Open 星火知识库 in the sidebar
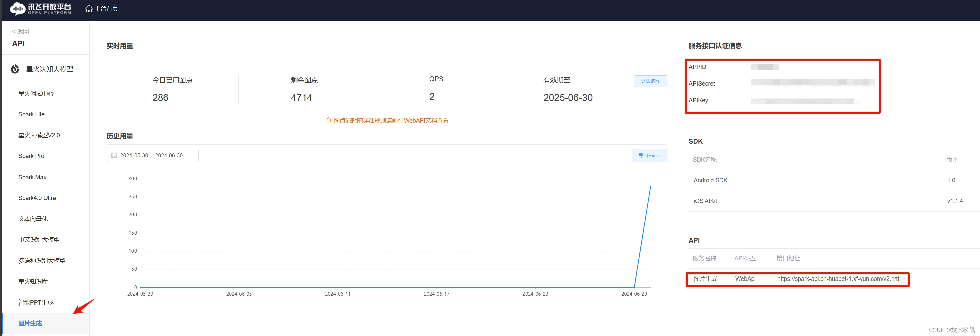 click(x=33, y=282)
